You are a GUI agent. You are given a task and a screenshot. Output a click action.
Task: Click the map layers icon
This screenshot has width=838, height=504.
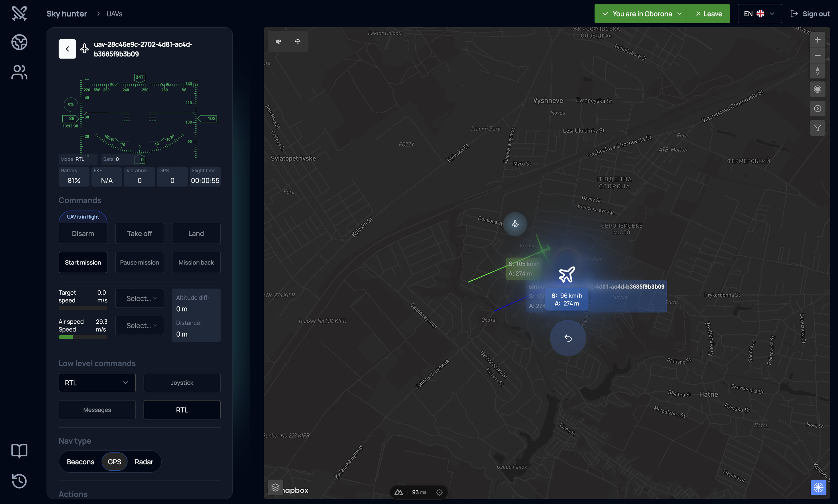(275, 488)
